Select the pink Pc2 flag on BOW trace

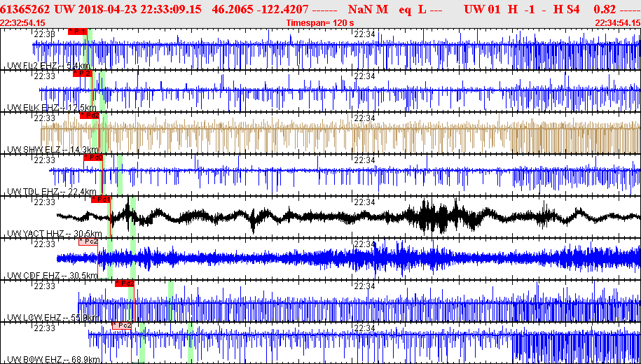coord(122,325)
